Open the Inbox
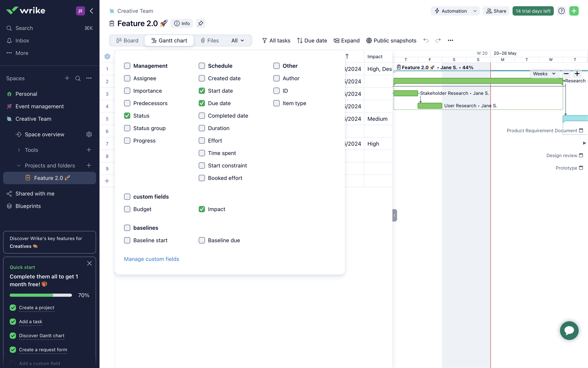The height and width of the screenshot is (368, 588). [x=50, y=40]
